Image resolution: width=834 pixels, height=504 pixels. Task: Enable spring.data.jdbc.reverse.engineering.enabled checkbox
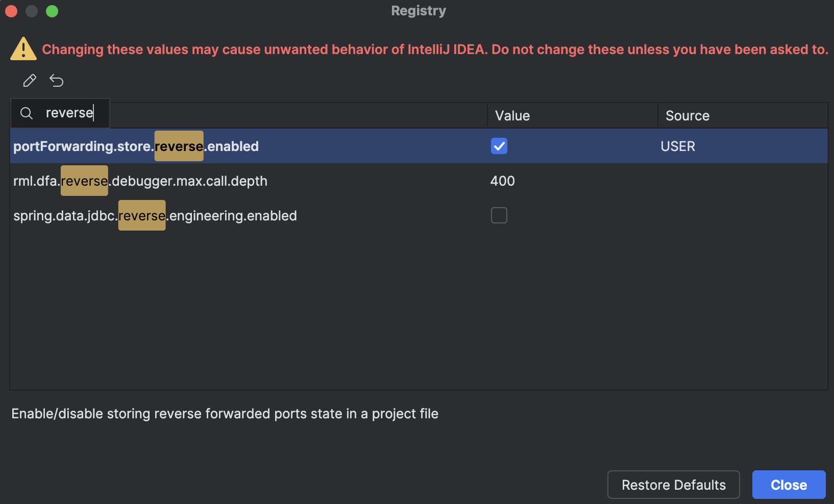coord(499,216)
